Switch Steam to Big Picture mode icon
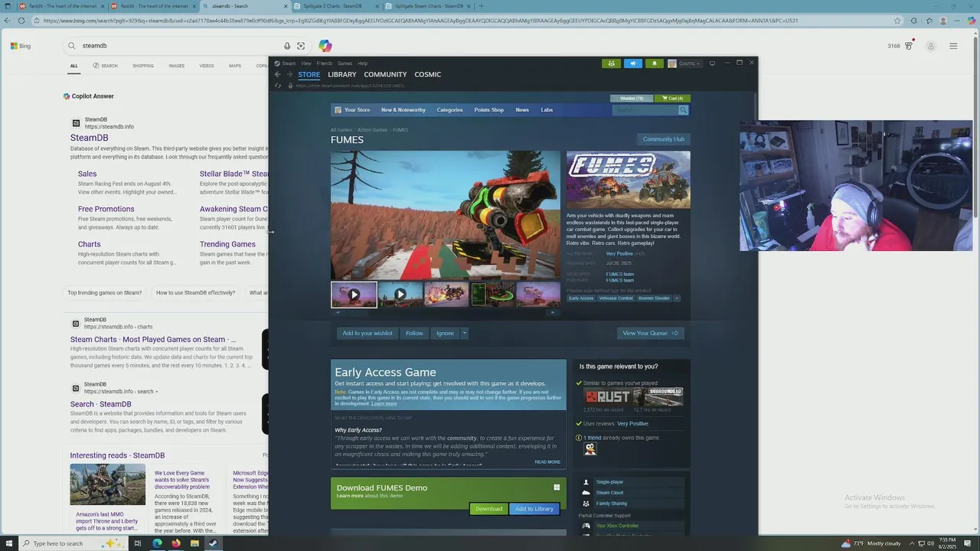The height and width of the screenshot is (551, 980). pos(712,63)
